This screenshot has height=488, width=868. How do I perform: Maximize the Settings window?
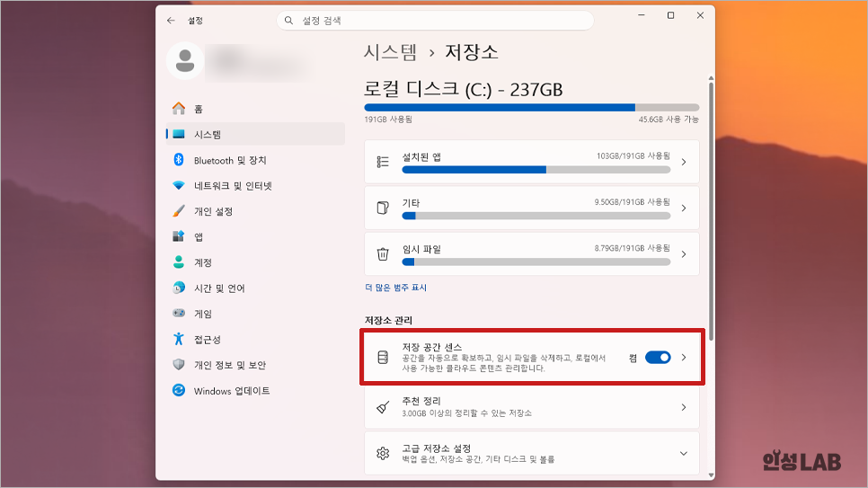670,15
